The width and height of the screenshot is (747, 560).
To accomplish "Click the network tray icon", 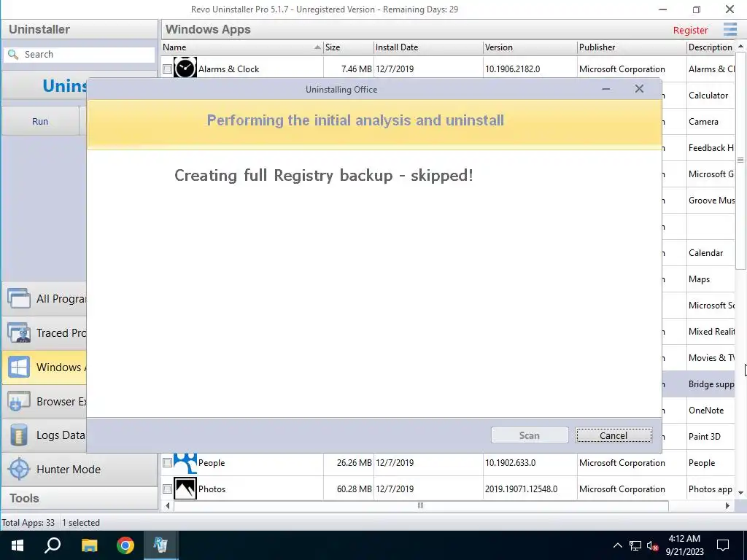I will [635, 545].
